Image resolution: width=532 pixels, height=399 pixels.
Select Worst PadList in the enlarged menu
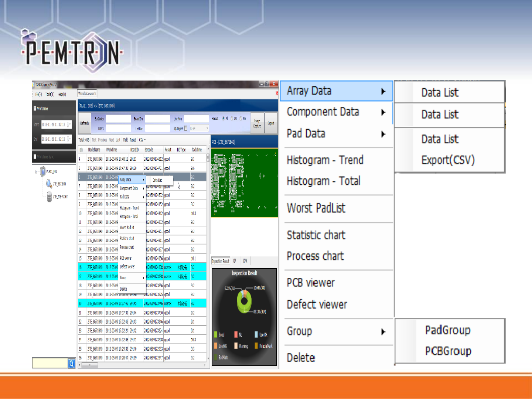[x=316, y=208]
